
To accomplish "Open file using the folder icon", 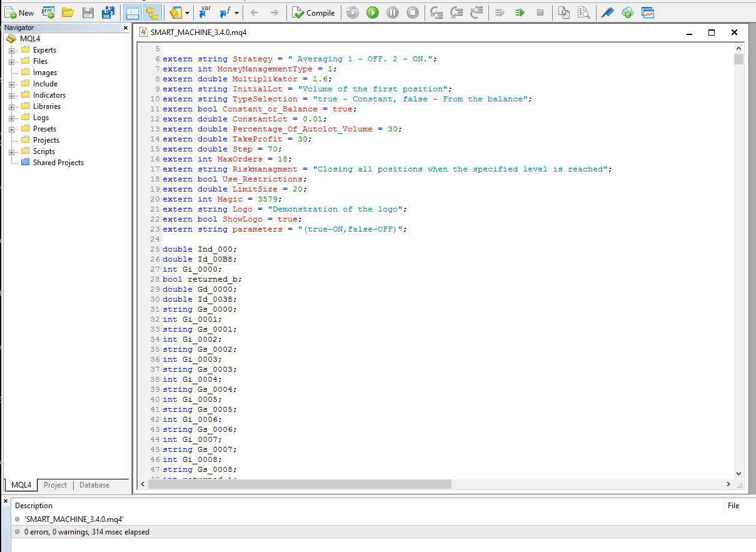I will click(68, 13).
